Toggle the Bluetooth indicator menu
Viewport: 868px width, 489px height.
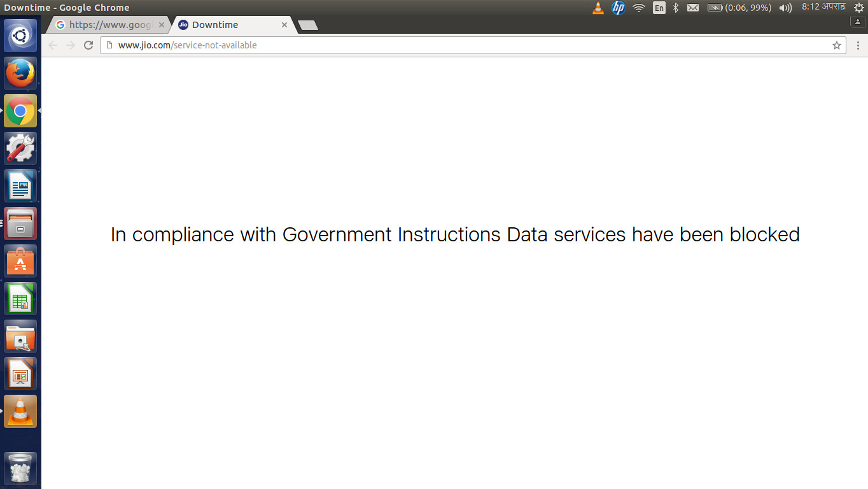(x=676, y=8)
